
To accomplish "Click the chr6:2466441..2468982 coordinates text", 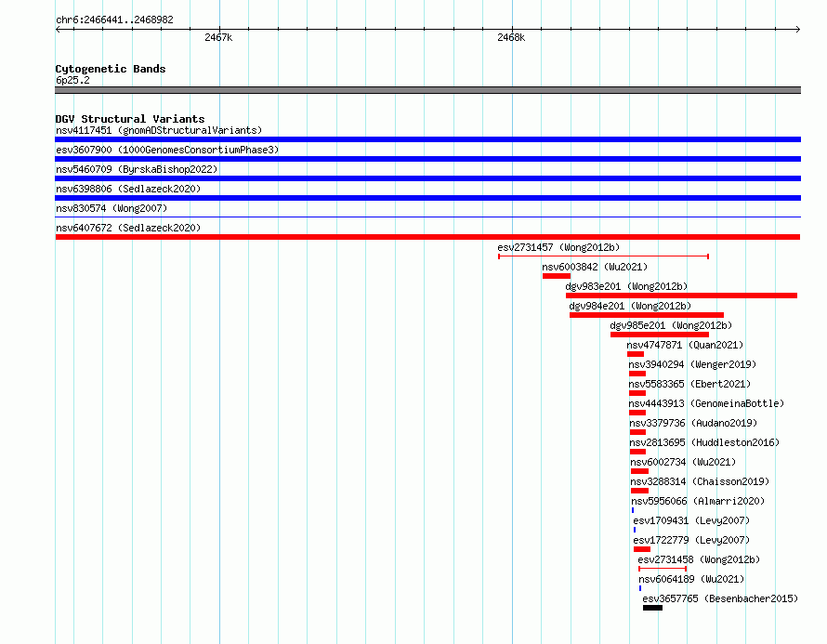I will [114, 20].
